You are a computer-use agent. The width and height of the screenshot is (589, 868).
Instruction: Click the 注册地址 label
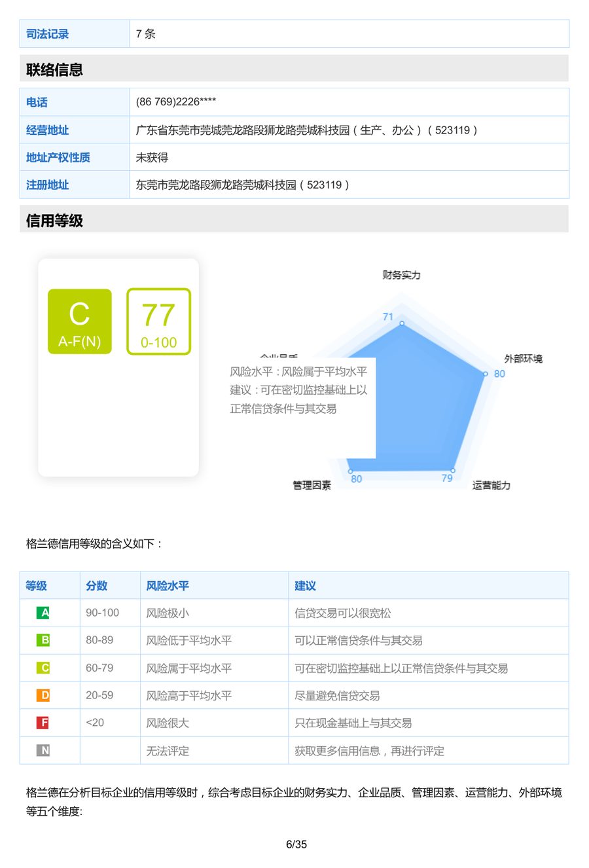pos(47,185)
